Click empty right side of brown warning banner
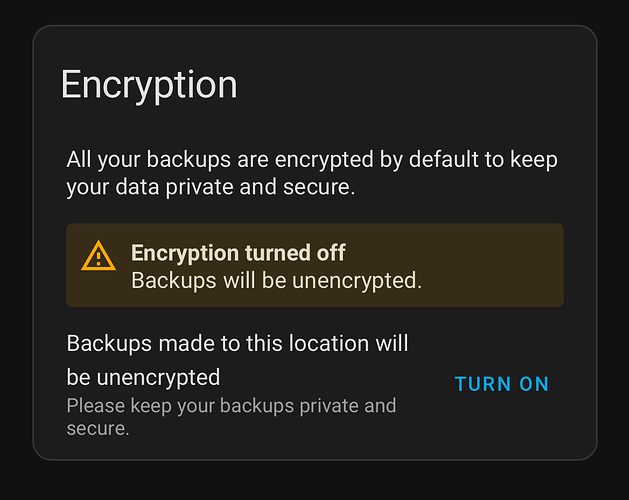Viewport: 629px width, 500px height. click(x=493, y=265)
